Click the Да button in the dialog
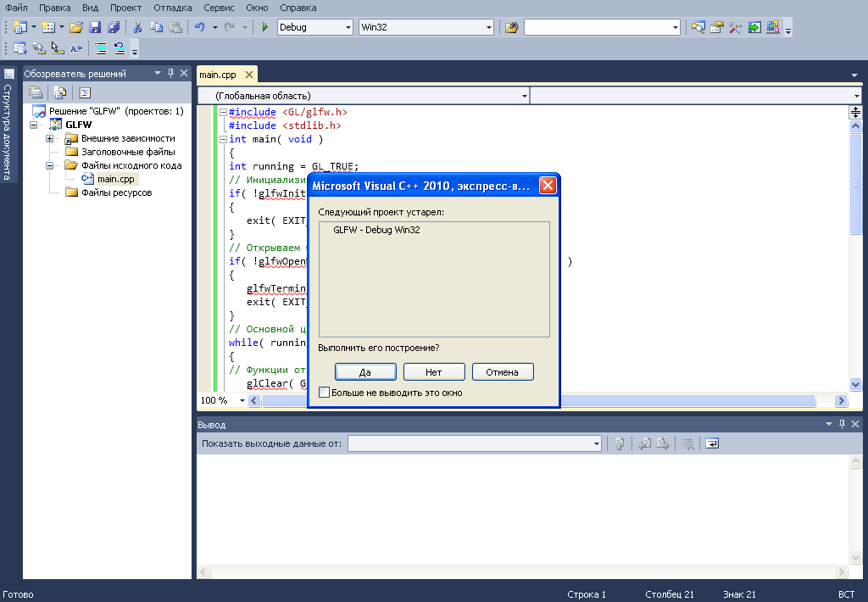Viewport: 868px width, 602px height. [365, 371]
